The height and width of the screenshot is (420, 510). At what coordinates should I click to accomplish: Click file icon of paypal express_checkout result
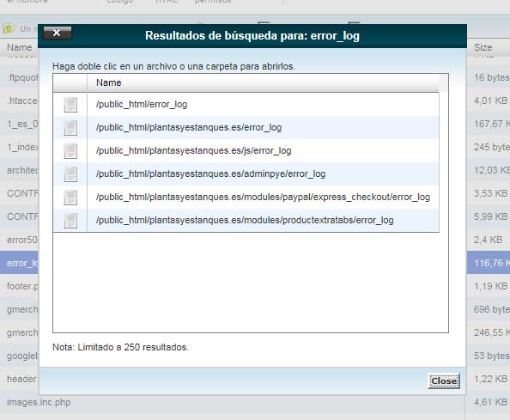[70, 198]
